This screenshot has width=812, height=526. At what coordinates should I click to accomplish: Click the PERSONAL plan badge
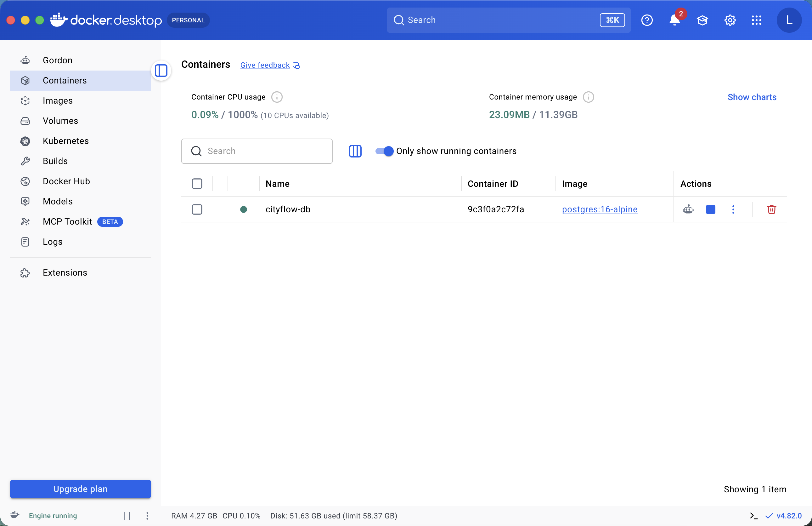click(188, 20)
